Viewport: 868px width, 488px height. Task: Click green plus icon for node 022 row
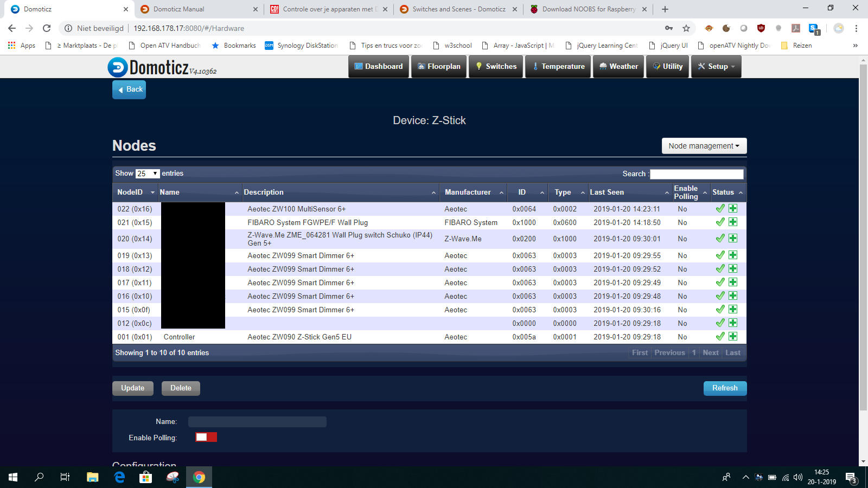click(733, 208)
